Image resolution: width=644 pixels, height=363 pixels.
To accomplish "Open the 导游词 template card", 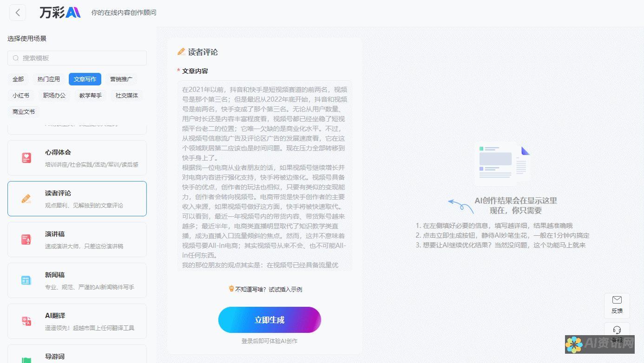I will pyautogui.click(x=77, y=354).
